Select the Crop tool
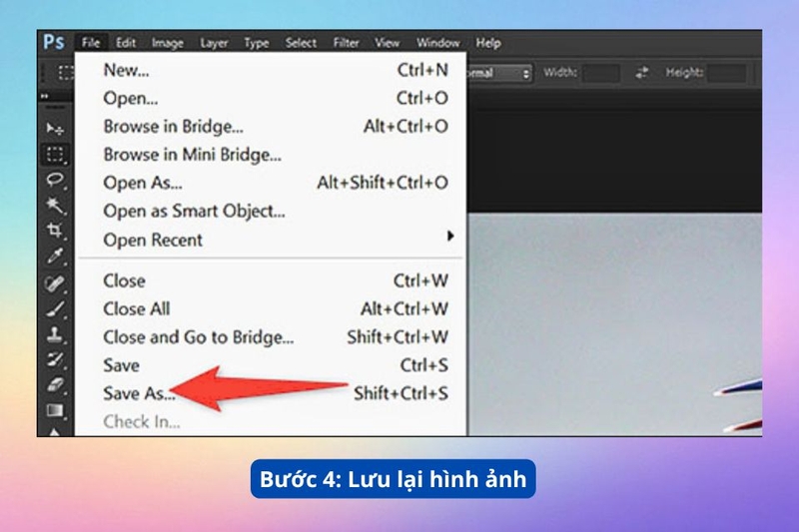The width and height of the screenshot is (799, 532). [x=55, y=231]
